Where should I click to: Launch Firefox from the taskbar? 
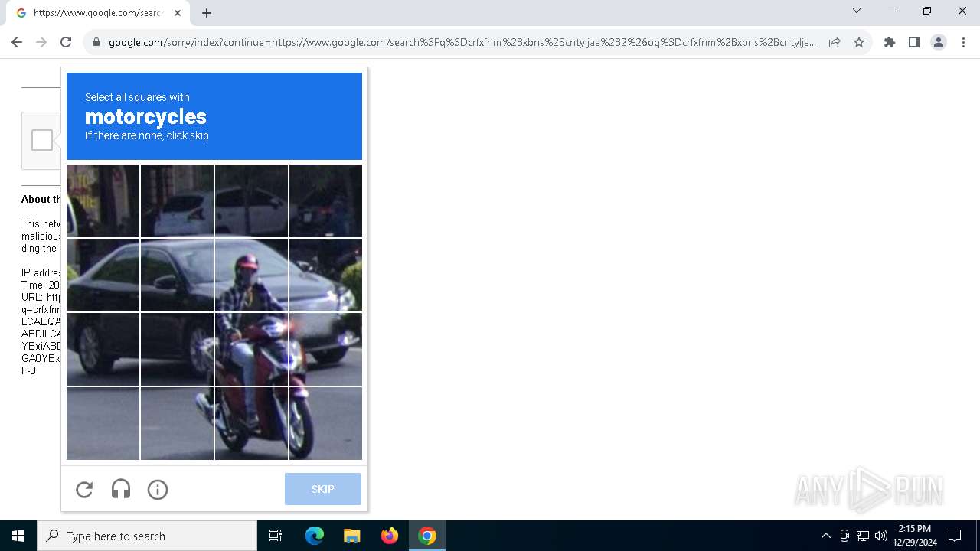(390, 536)
